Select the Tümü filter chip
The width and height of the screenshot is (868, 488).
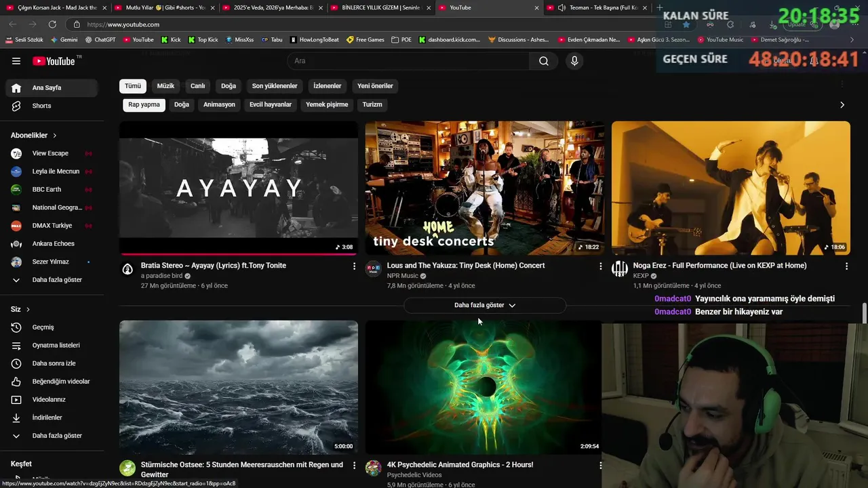133,86
